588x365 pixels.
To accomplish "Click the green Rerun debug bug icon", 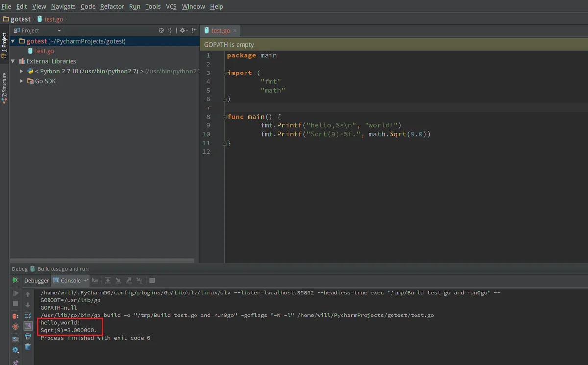I will [15, 280].
